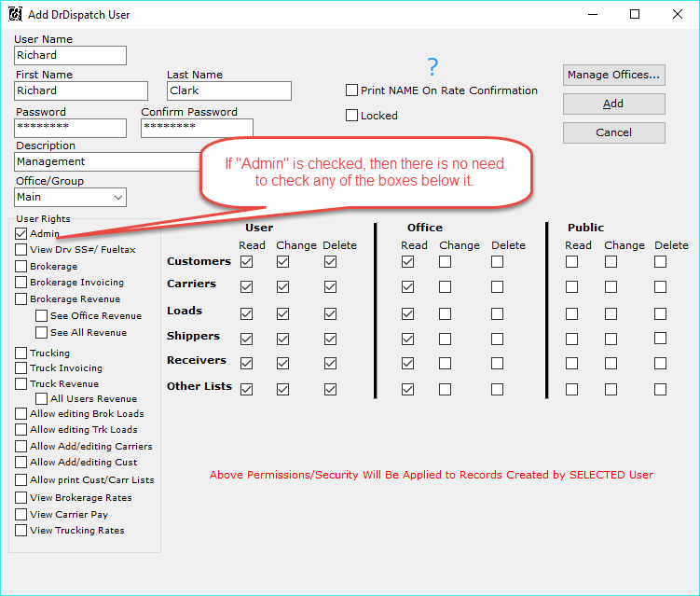Check Allow Add/editing Cust
The width and height of the screenshot is (700, 596).
[21, 462]
